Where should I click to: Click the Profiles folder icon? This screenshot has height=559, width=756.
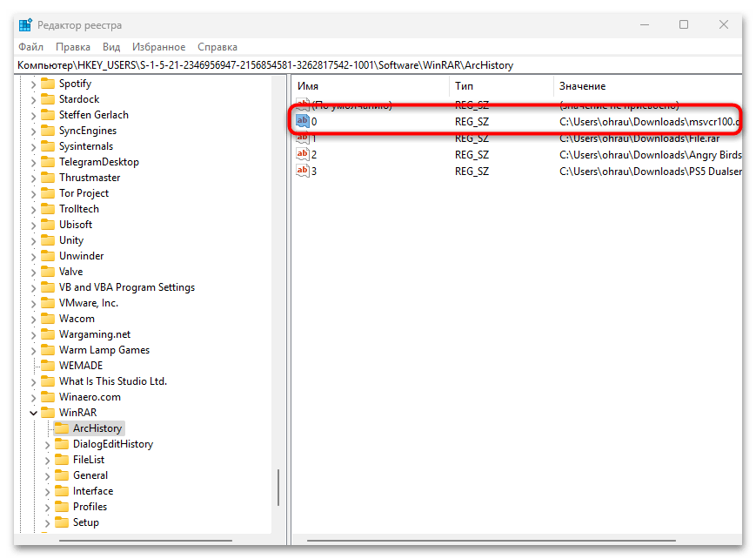[62, 507]
